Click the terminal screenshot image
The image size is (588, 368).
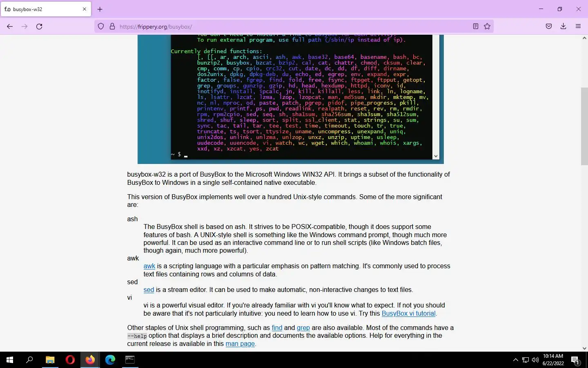coord(291,99)
